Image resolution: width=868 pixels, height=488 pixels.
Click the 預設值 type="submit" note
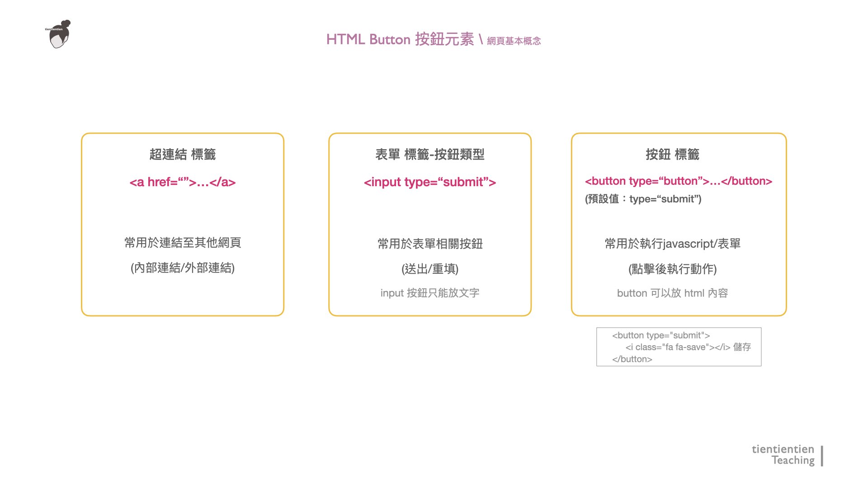[x=643, y=199]
